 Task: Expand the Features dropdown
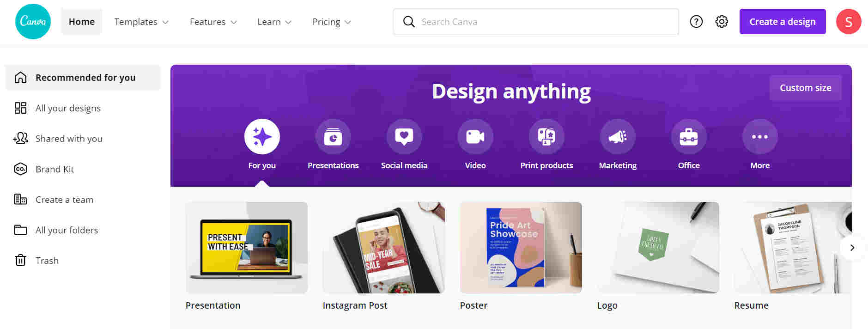pos(213,21)
